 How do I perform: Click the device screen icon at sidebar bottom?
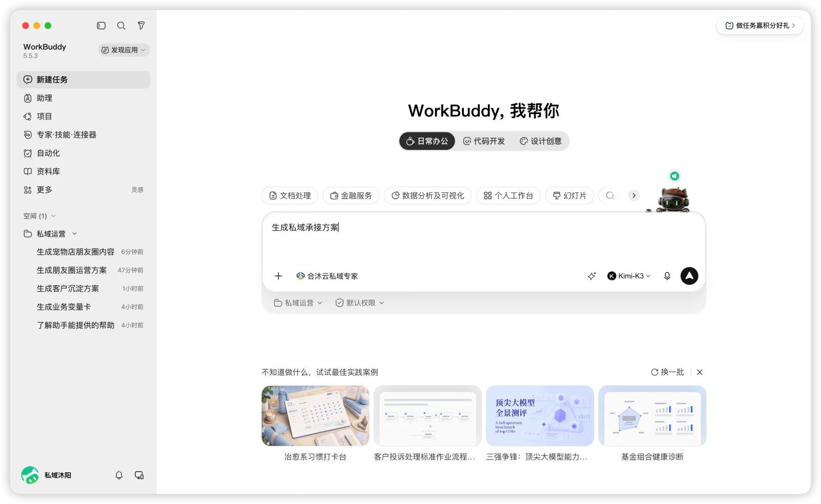pyautogui.click(x=139, y=475)
